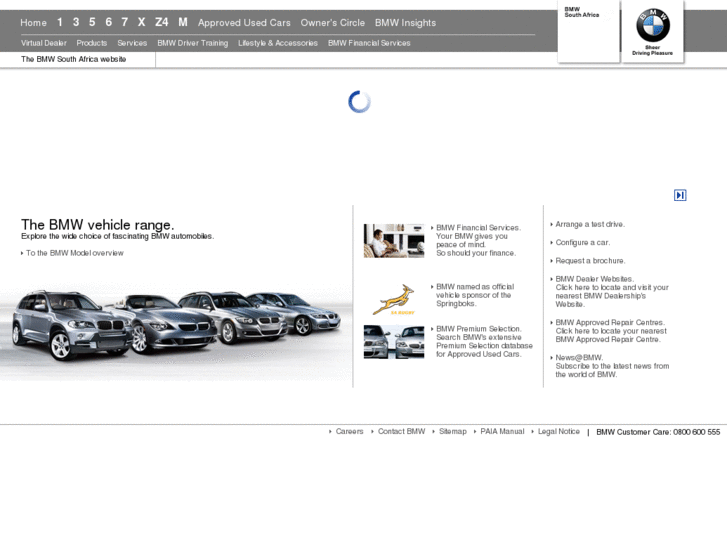Open Careers footer link
The image size is (727, 545).
[x=349, y=431]
